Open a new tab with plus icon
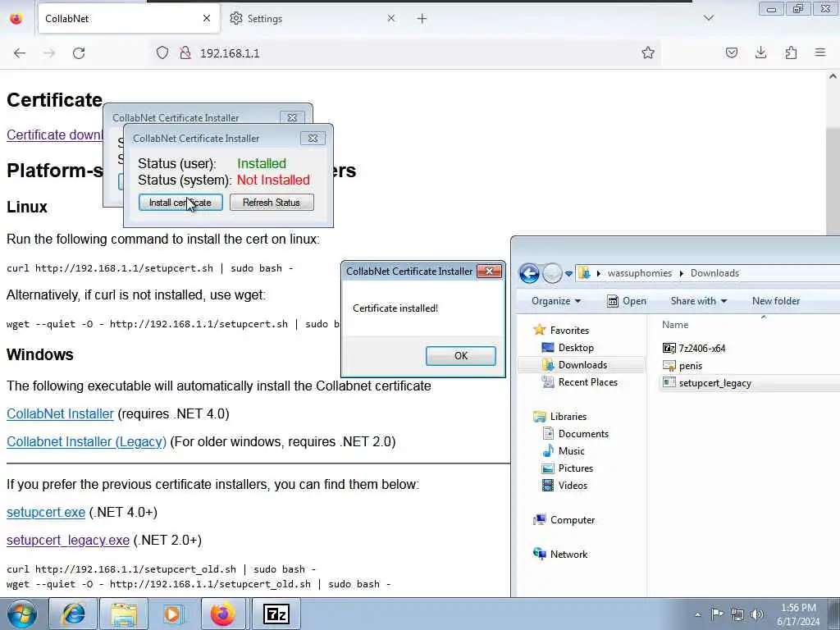The image size is (840, 630). [422, 19]
